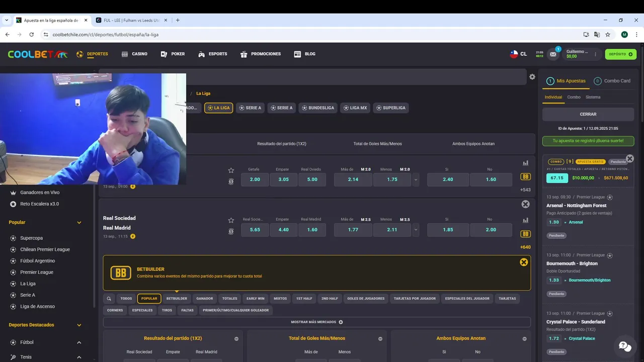Open the Blog page
Image resolution: width=644 pixels, height=362 pixels.
[x=305, y=54]
